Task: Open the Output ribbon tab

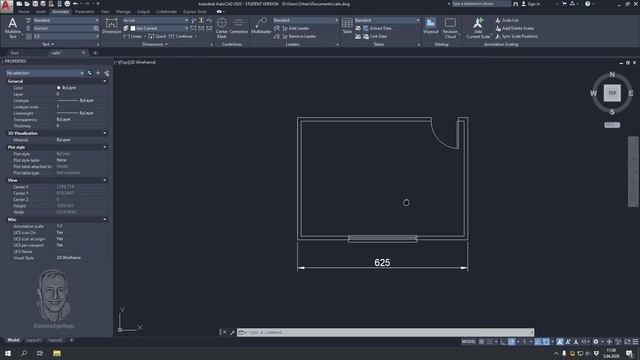Action: (x=143, y=12)
